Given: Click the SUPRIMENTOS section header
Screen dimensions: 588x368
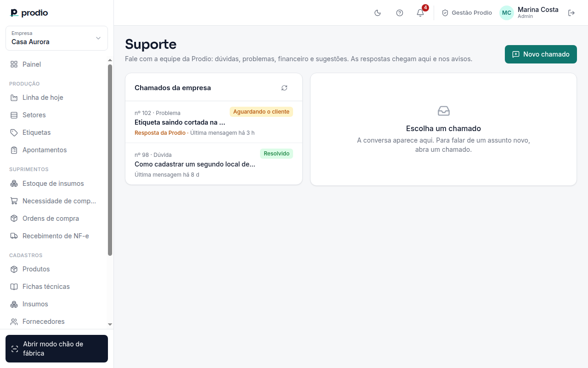Looking at the screenshot, I should pyautogui.click(x=29, y=169).
